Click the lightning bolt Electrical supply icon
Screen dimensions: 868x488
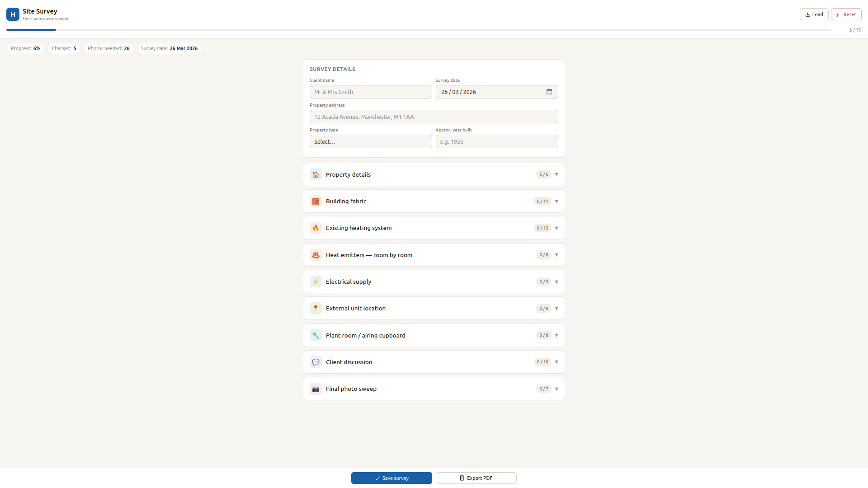coord(316,282)
